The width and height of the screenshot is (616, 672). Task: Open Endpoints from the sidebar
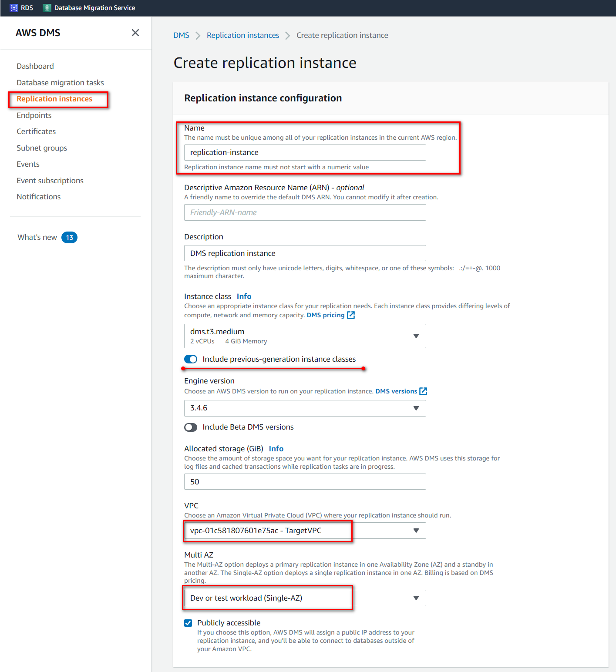[x=34, y=115]
